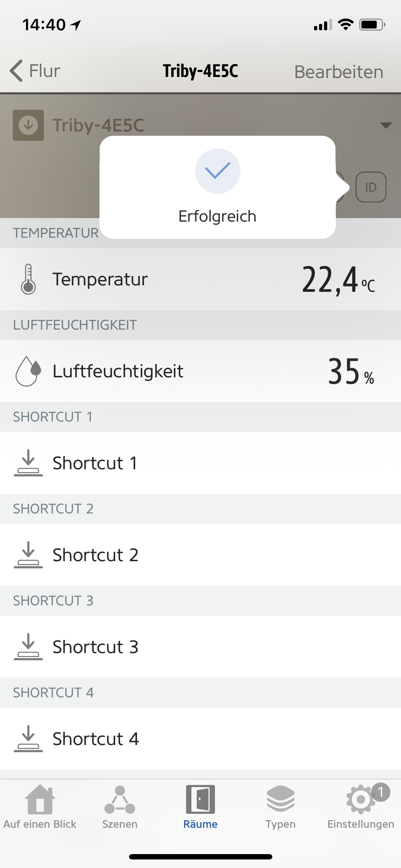Viewport: 401px width, 868px height.
Task: Tap the Triby-4E5C device icon
Action: coord(28,125)
